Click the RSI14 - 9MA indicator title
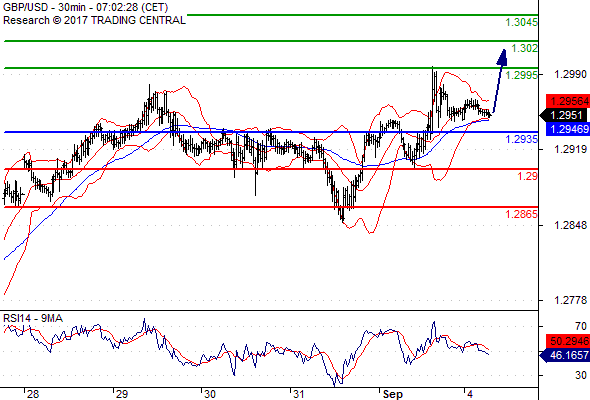 coord(33,318)
